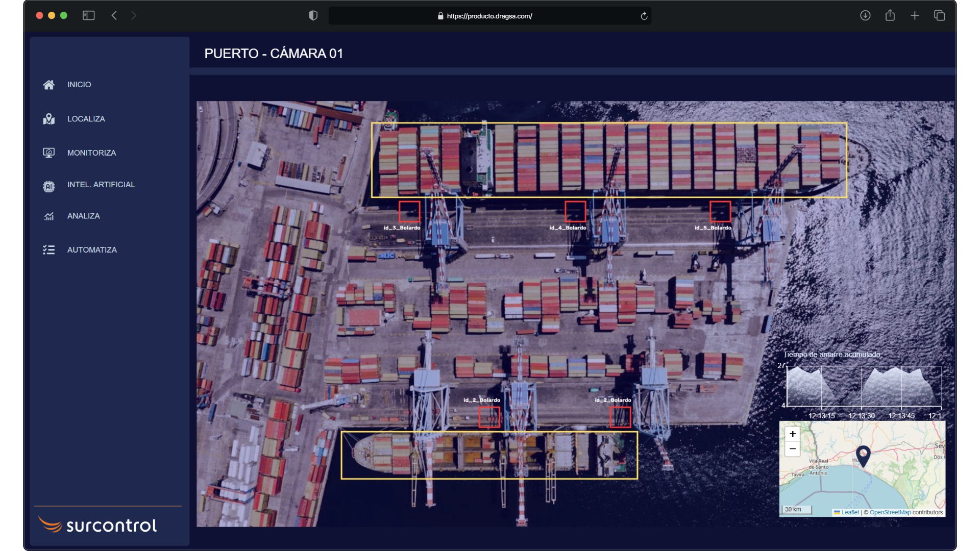Click the share icon in the toolbar
The height and width of the screenshot is (551, 980).
[890, 16]
